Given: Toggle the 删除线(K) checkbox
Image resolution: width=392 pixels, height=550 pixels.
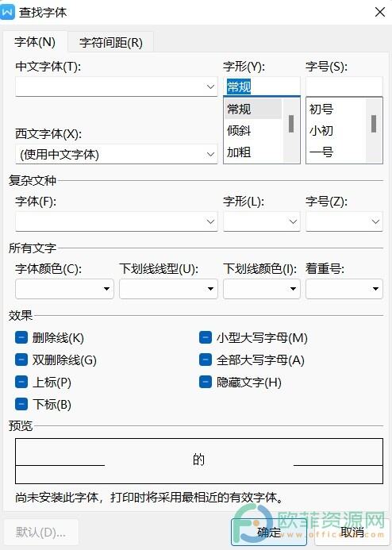Looking at the screenshot, I should pos(21,338).
